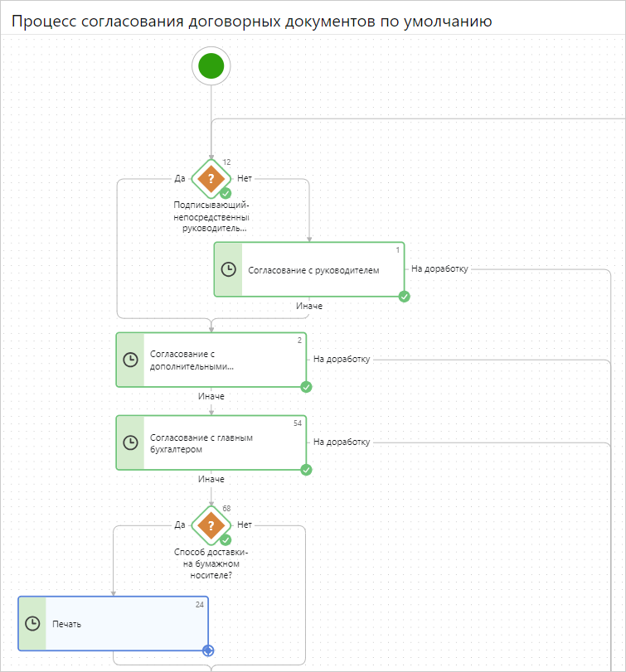626x672 pixels.
Task: Click the Нет label of condition 68
Action: click(245, 525)
